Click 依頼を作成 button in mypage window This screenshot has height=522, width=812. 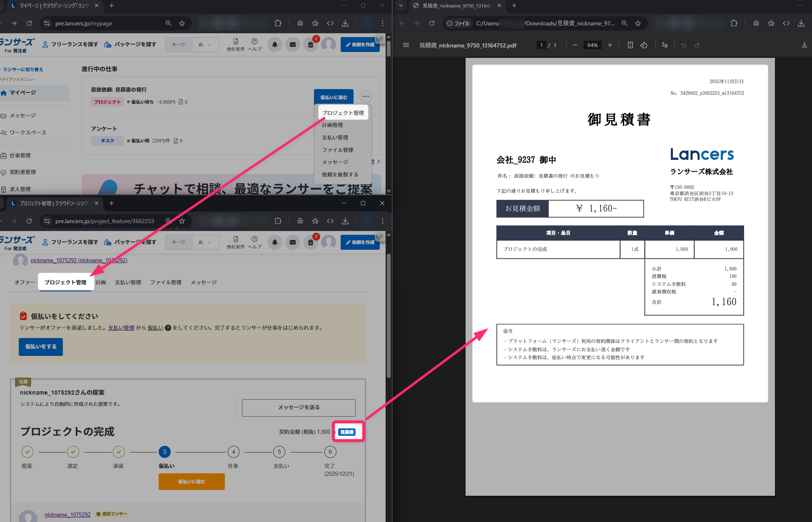(x=360, y=45)
